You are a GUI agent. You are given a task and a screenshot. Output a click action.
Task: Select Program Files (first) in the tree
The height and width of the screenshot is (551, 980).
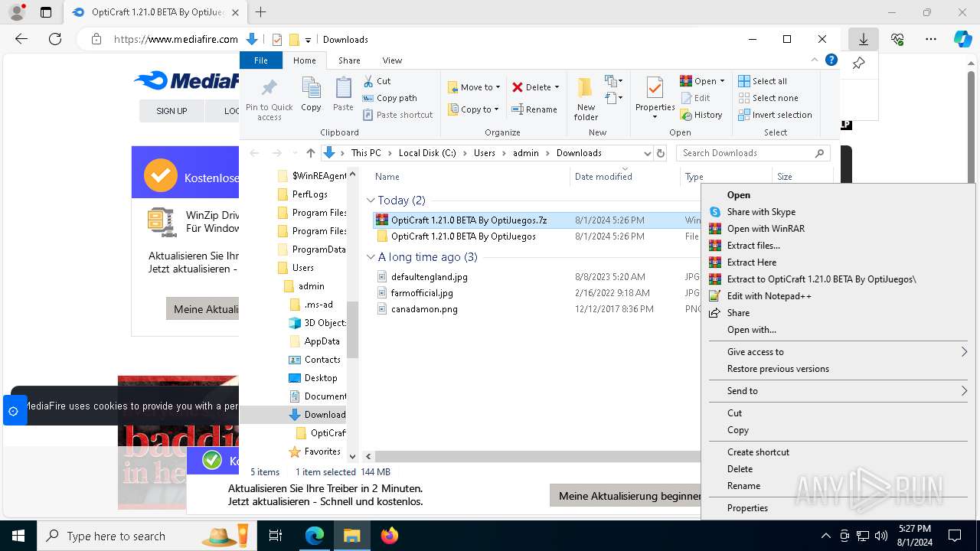[319, 213]
